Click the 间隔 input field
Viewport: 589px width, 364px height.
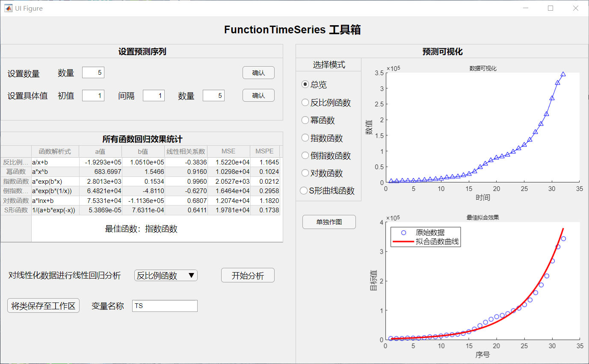154,96
